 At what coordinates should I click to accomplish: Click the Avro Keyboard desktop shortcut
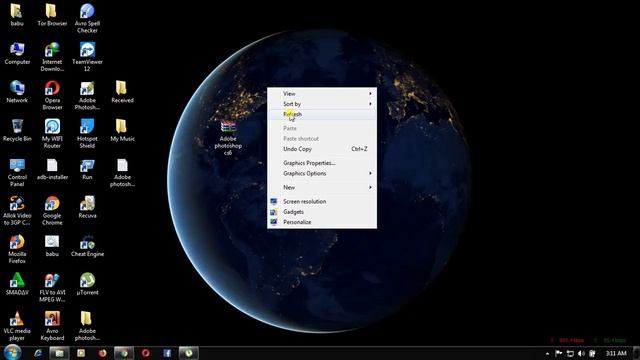(52, 325)
